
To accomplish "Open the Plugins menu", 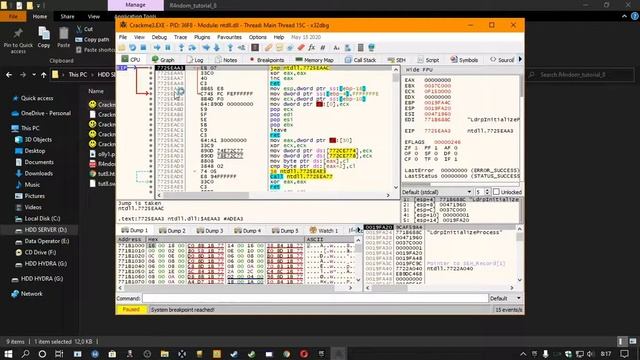I will click(x=202, y=37).
